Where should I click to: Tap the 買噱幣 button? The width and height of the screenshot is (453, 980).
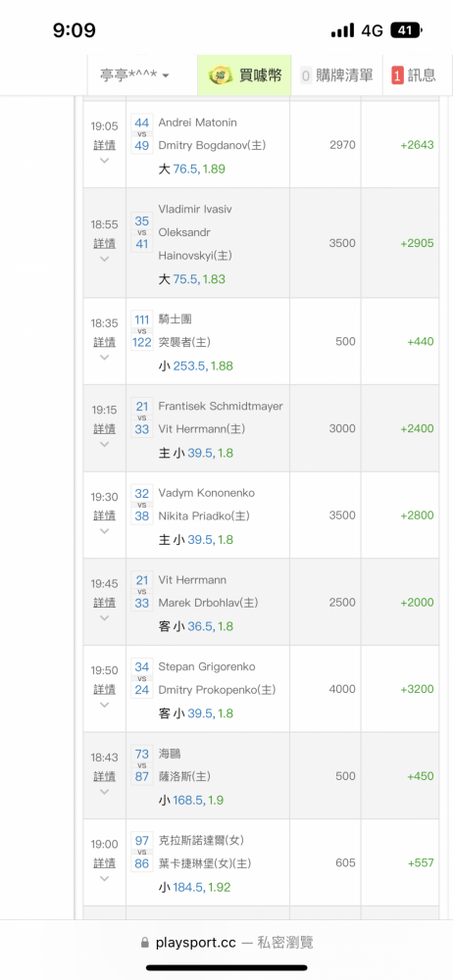click(x=244, y=75)
